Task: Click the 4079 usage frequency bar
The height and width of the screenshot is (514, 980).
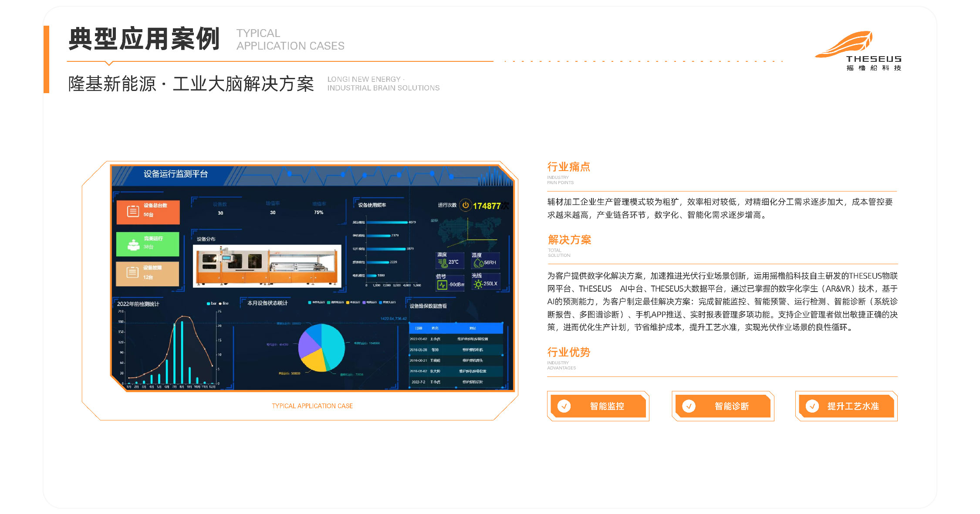Action: point(387,222)
